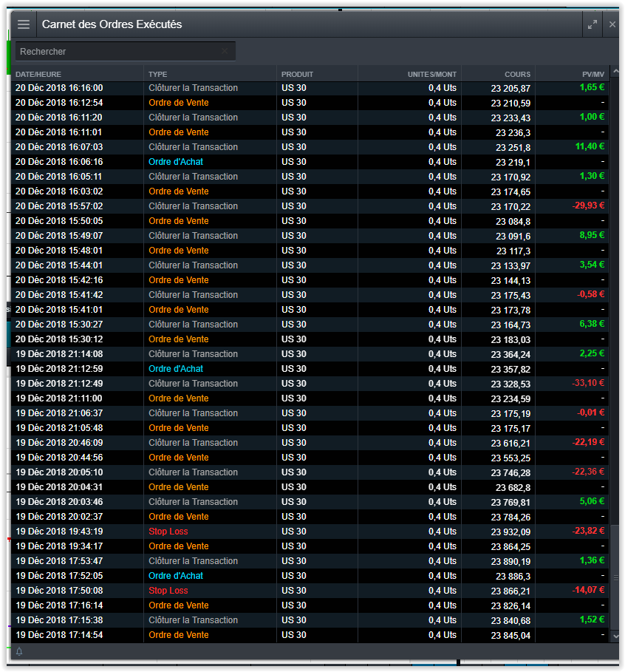625x672 pixels.
Task: Sort by the PRODUIT column header
Action: 297,74
